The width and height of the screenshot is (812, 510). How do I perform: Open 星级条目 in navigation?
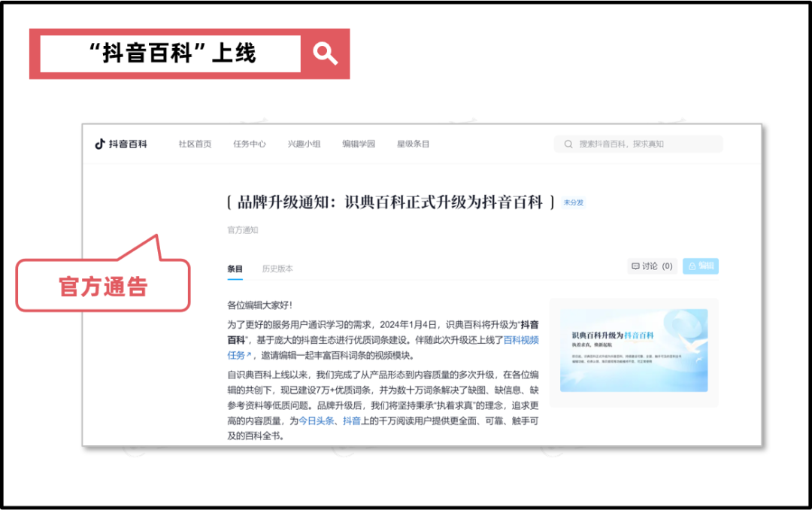[414, 144]
